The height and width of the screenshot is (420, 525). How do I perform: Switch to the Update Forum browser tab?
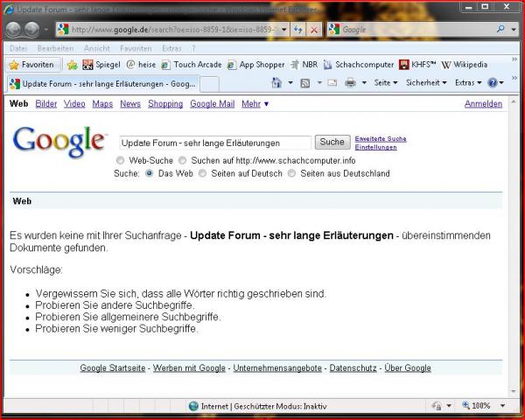click(x=101, y=84)
